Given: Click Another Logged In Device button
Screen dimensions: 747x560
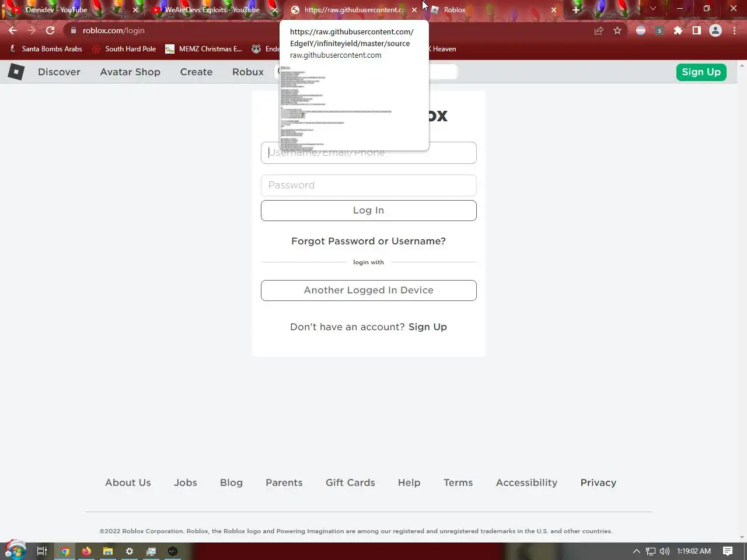Looking at the screenshot, I should pos(368,290).
